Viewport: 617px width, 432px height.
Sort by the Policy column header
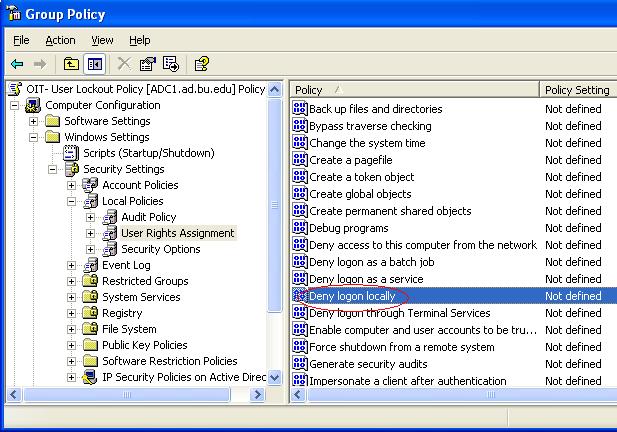[415, 90]
